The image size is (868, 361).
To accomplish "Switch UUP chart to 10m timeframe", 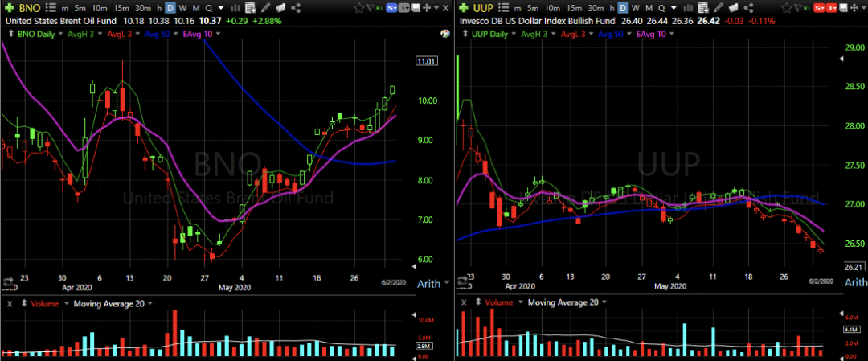I will 552,8.
